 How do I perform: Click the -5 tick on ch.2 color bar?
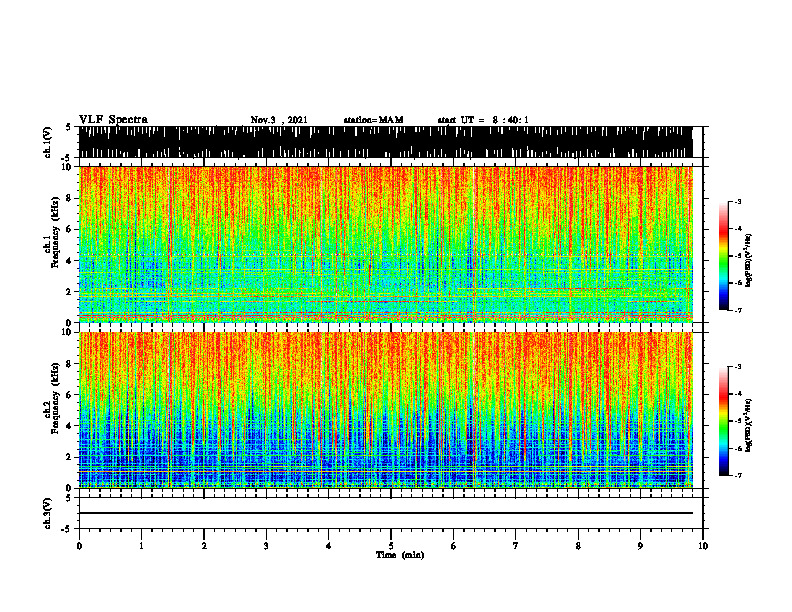pos(737,421)
